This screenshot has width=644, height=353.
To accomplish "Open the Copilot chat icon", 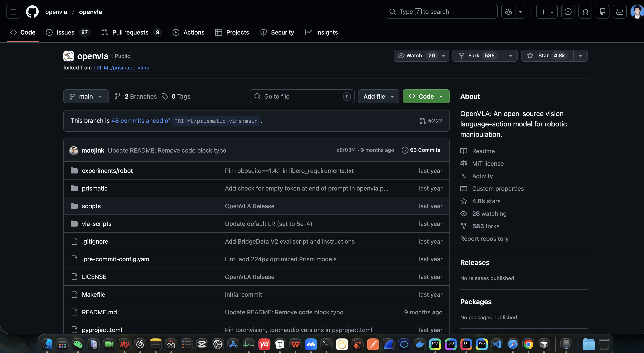I will tap(508, 12).
